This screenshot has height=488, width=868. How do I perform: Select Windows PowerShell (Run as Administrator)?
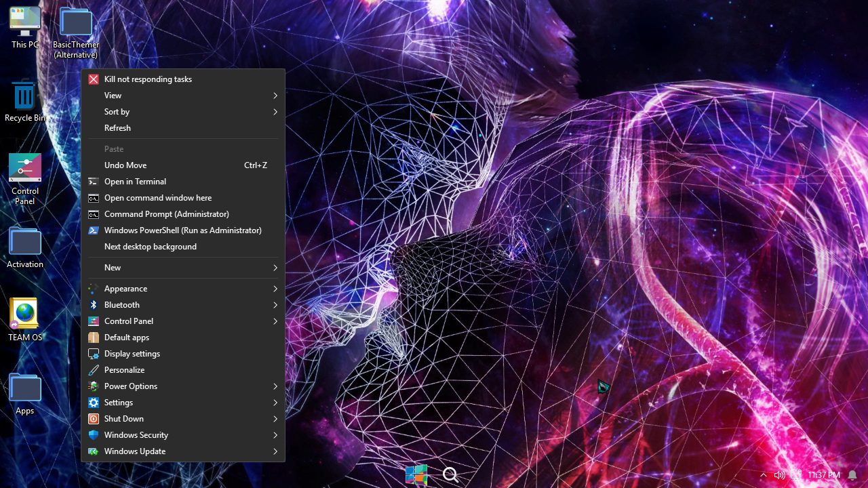pos(183,230)
